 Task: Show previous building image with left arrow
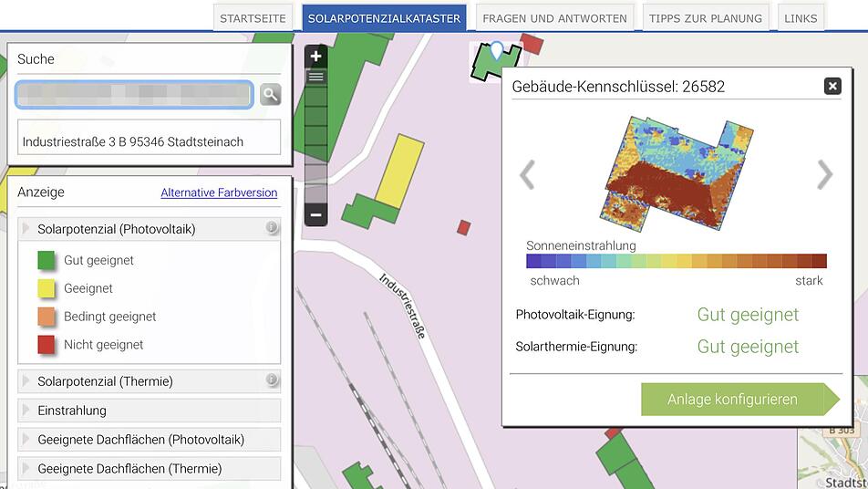click(528, 174)
